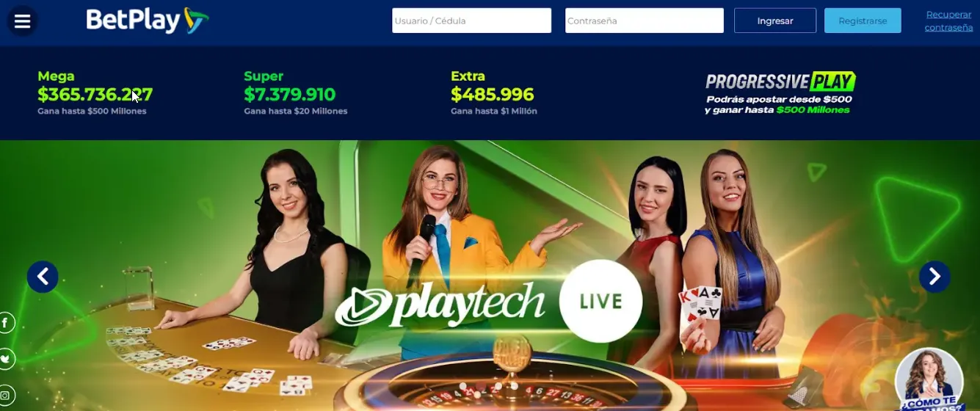
Task: Click the Progressive Play logo
Action: tap(780, 81)
